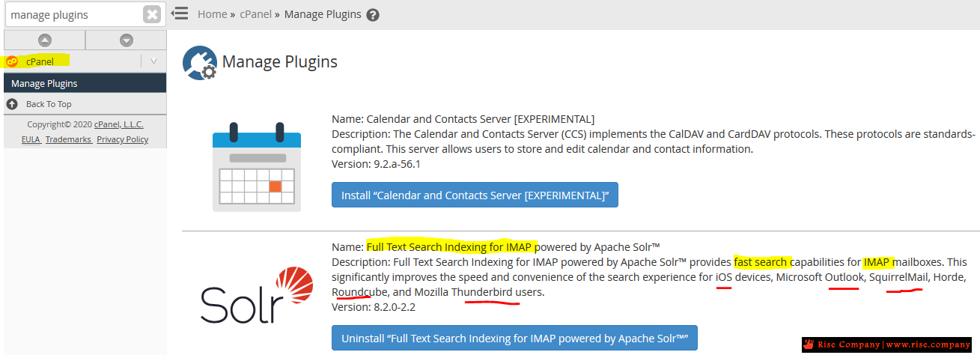Collapse the sidebar with the menu toggle icon
This screenshot has height=355, width=980.
(179, 13)
